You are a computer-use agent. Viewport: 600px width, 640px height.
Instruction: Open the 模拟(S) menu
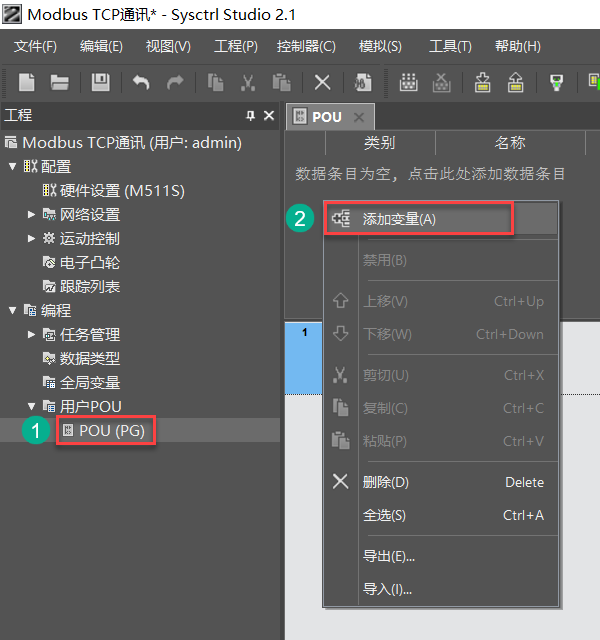click(380, 47)
